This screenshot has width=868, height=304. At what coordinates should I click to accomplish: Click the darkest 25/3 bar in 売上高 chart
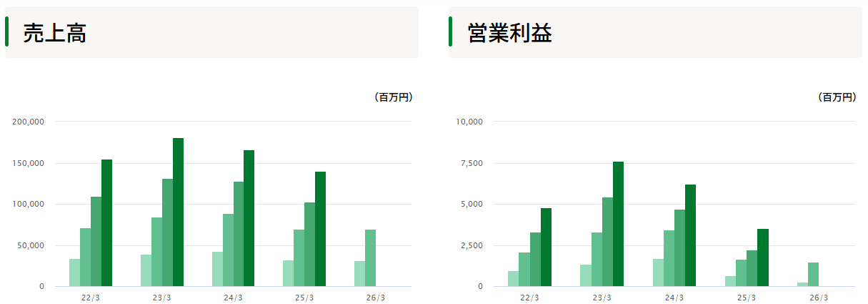click(x=320, y=229)
